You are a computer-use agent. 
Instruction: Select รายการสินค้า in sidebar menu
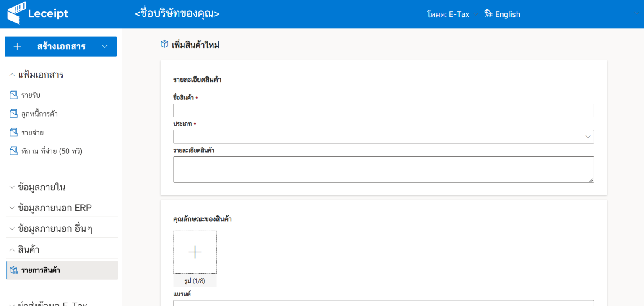point(41,270)
